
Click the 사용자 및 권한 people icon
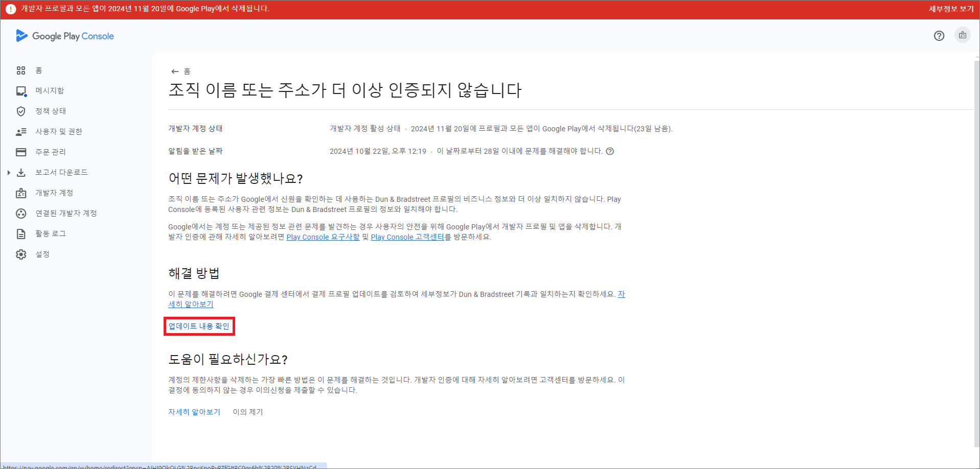[x=21, y=132]
